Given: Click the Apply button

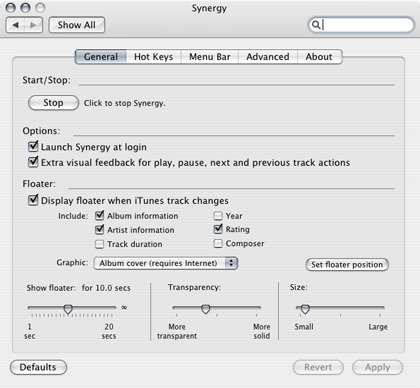Looking at the screenshot, I should (377, 367).
